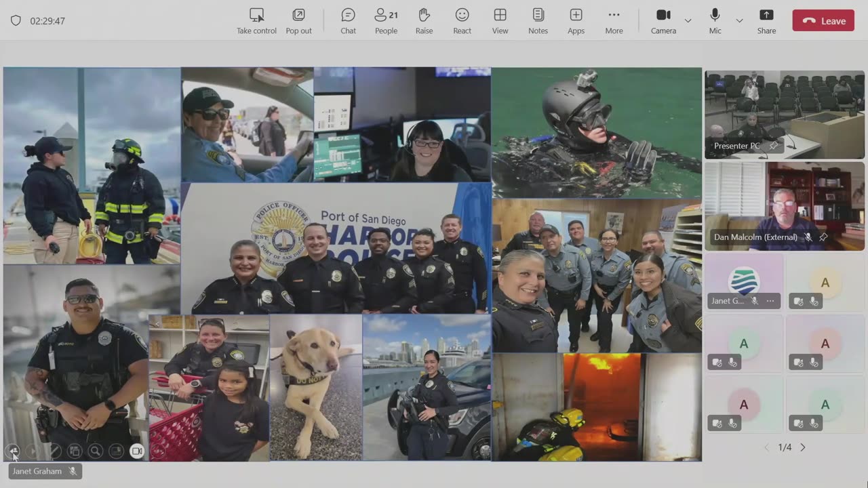Open the More options menu

[x=614, y=21]
